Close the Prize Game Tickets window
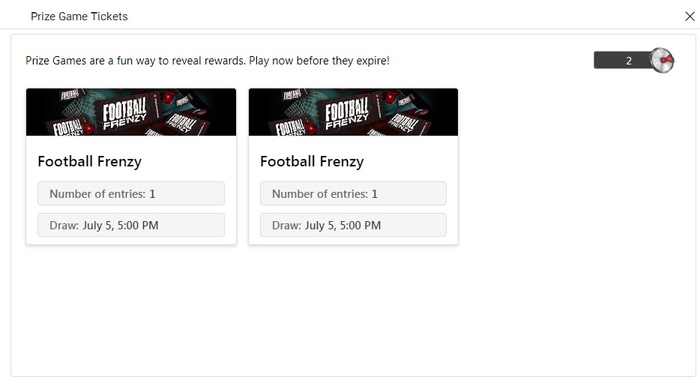Image resolution: width=700 pixels, height=380 pixels. coord(689,17)
